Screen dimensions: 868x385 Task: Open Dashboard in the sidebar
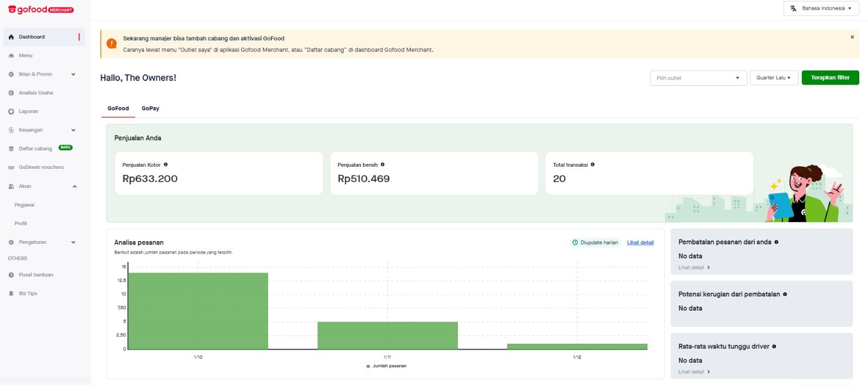pos(43,37)
